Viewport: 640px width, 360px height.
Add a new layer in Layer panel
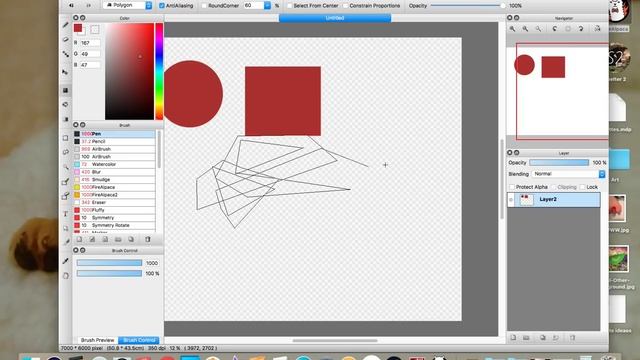point(513,338)
